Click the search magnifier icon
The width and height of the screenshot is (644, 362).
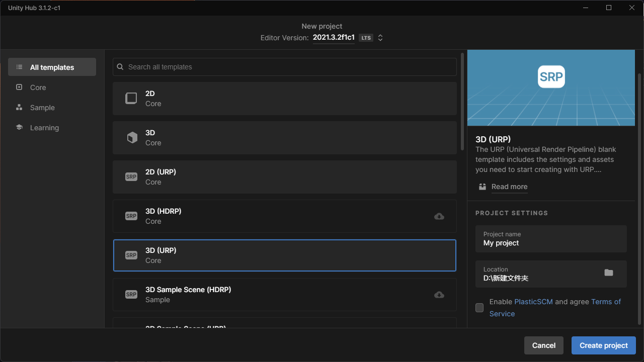tap(120, 67)
